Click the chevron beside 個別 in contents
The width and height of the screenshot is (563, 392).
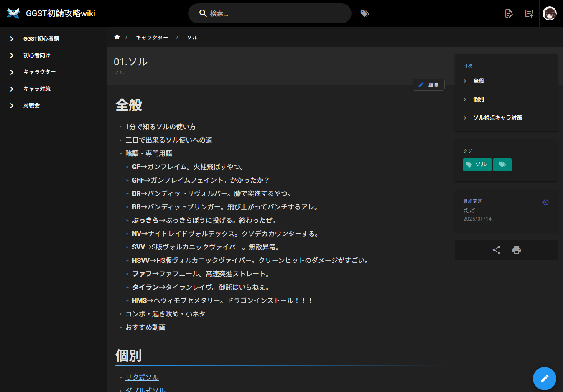[x=465, y=99]
